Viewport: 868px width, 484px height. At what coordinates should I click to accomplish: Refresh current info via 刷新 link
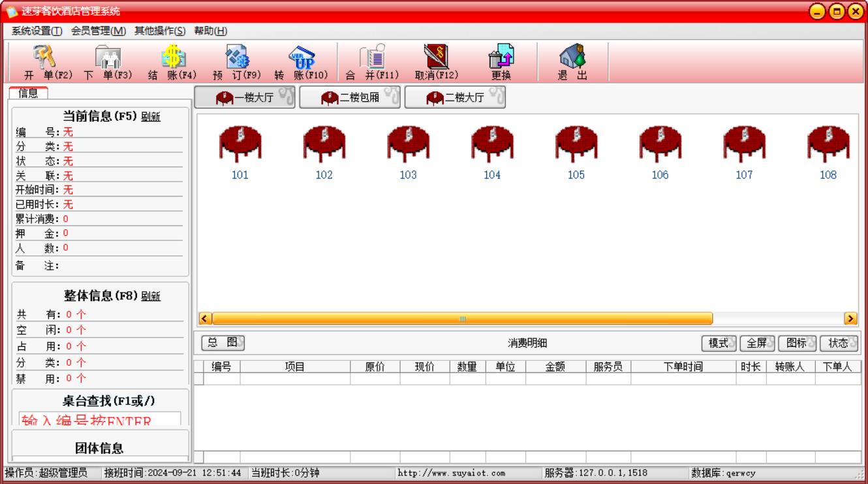point(151,117)
